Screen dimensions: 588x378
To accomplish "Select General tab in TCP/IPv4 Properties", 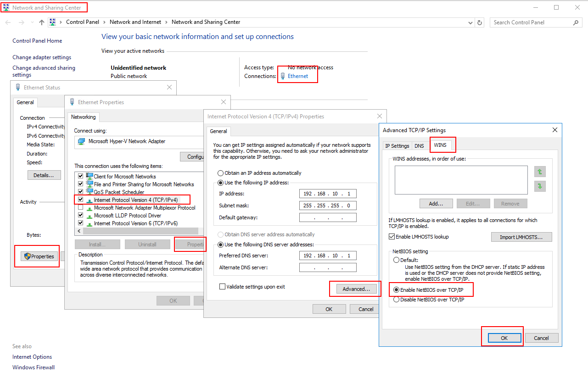I will [x=218, y=131].
